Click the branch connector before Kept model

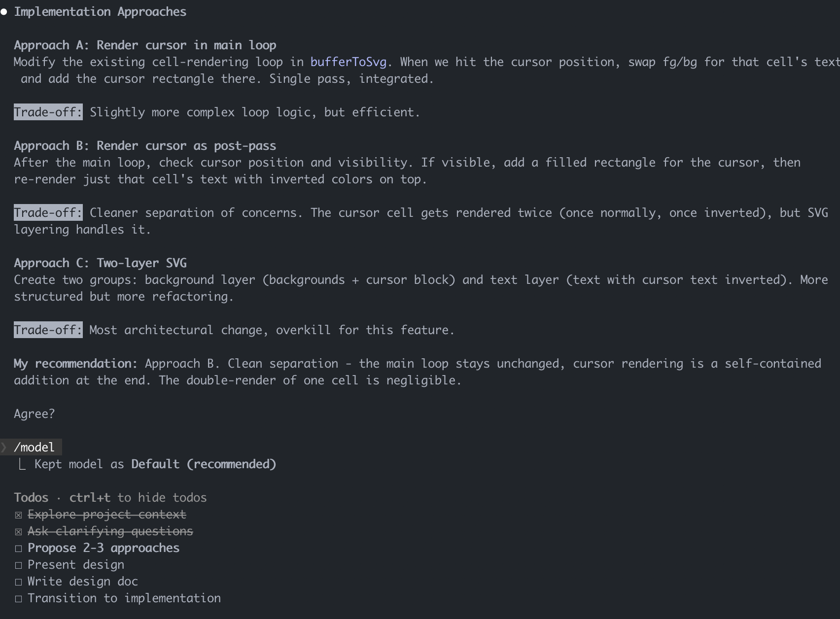22,464
